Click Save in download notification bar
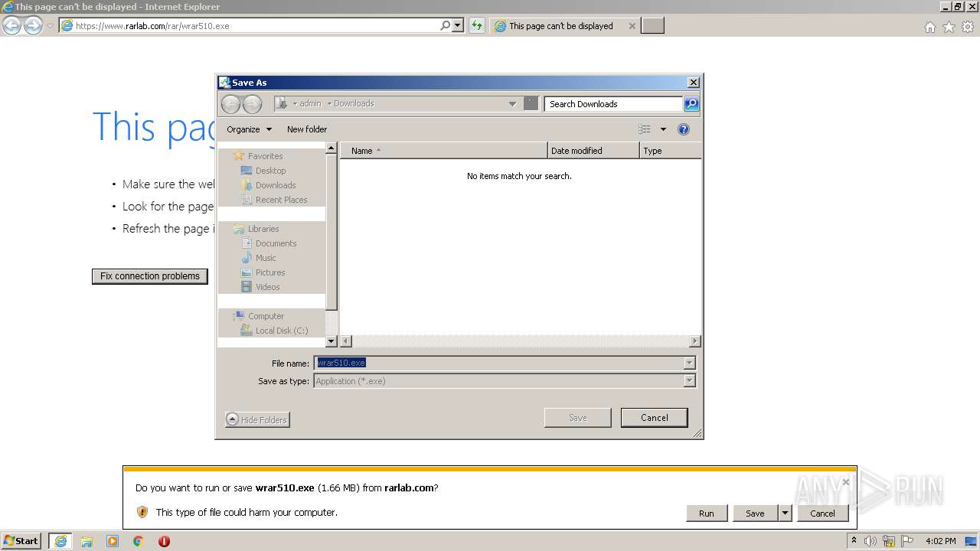 tap(755, 514)
